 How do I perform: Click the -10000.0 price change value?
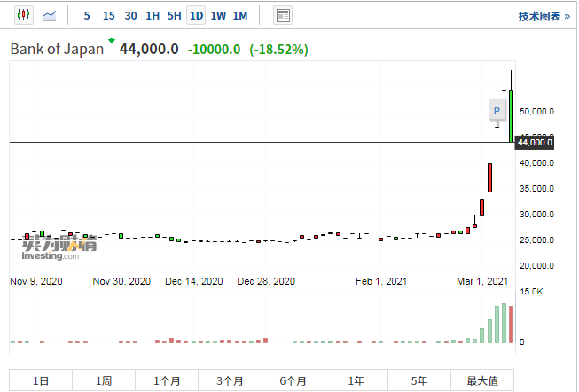coord(215,50)
